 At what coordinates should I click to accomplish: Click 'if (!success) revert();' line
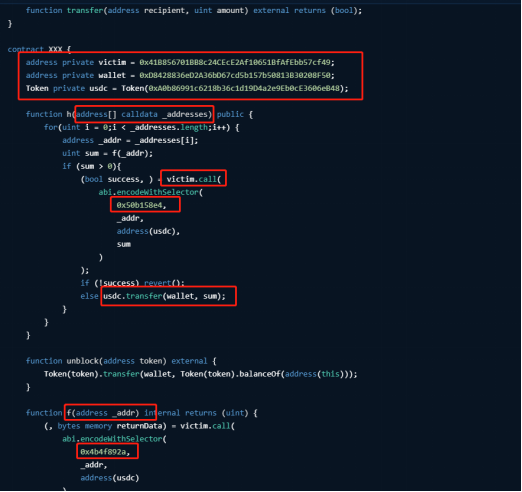click(x=132, y=283)
